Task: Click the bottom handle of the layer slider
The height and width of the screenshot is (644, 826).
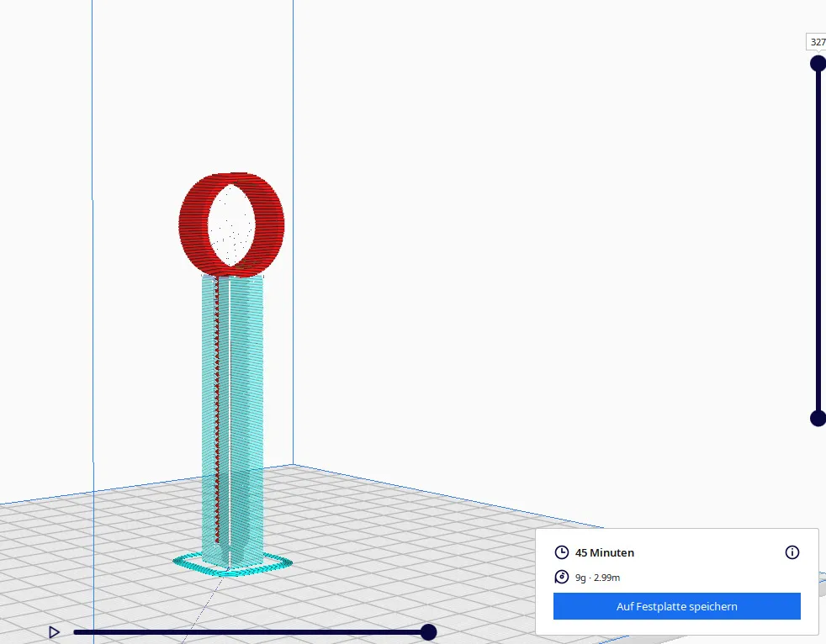Action: click(817, 418)
